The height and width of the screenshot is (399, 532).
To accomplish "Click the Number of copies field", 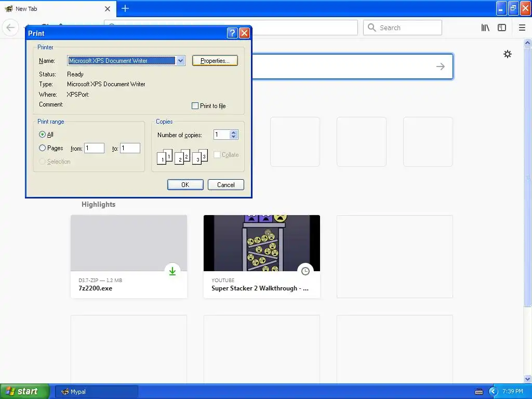I will click(x=221, y=135).
